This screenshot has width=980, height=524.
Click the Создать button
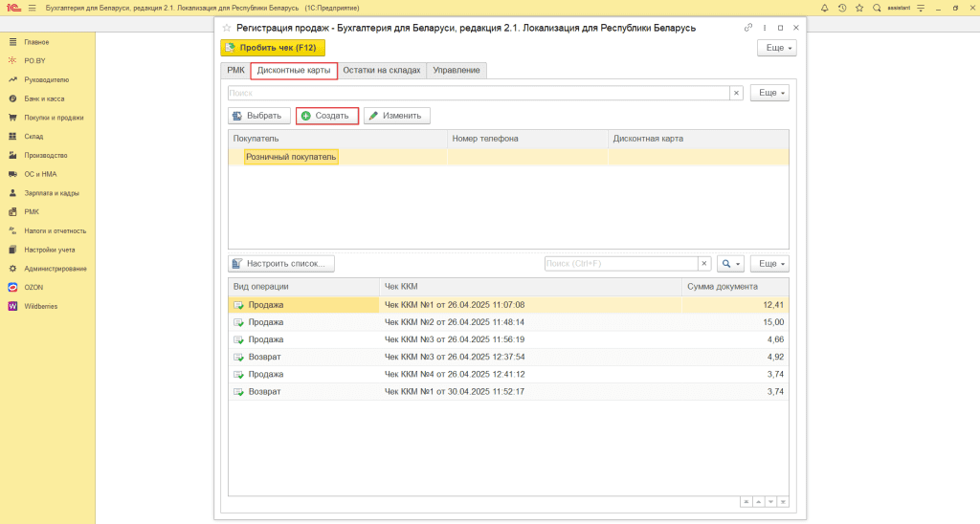pos(327,116)
